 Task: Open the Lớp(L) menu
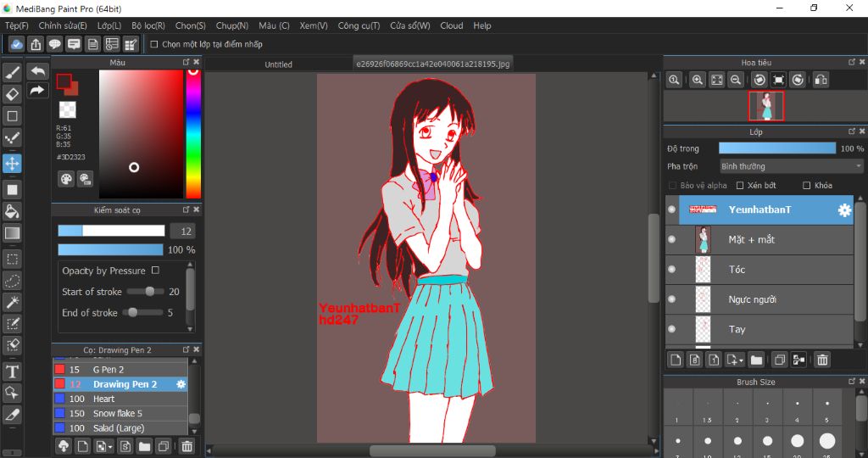(109, 25)
